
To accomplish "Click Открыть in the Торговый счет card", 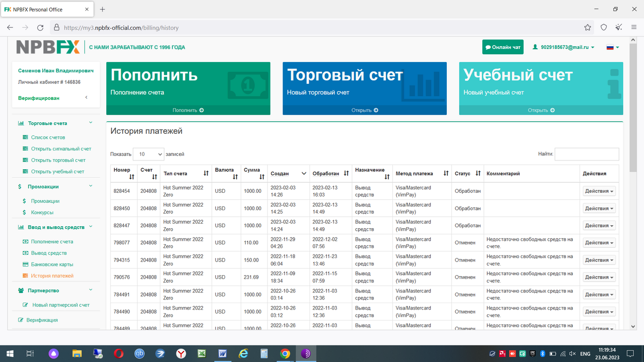I will (x=364, y=110).
